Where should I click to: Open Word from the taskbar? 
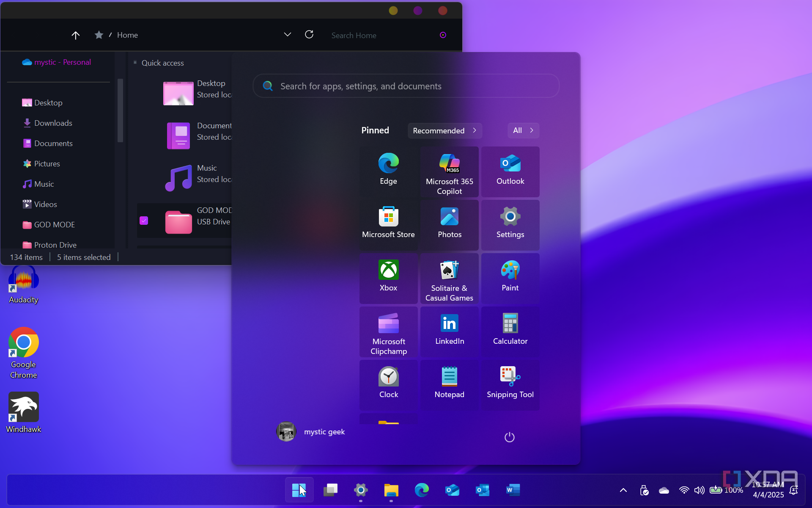513,490
